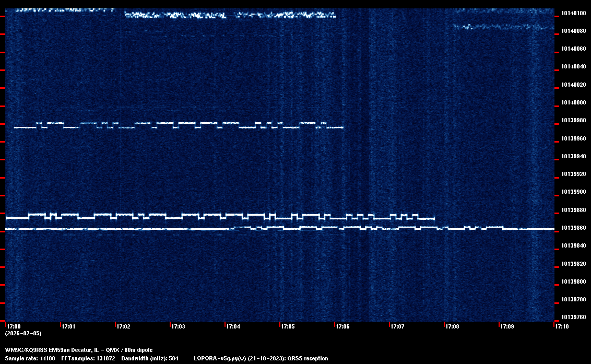
Task: Click the 10140060 frequency scale label
Action: pos(573,49)
